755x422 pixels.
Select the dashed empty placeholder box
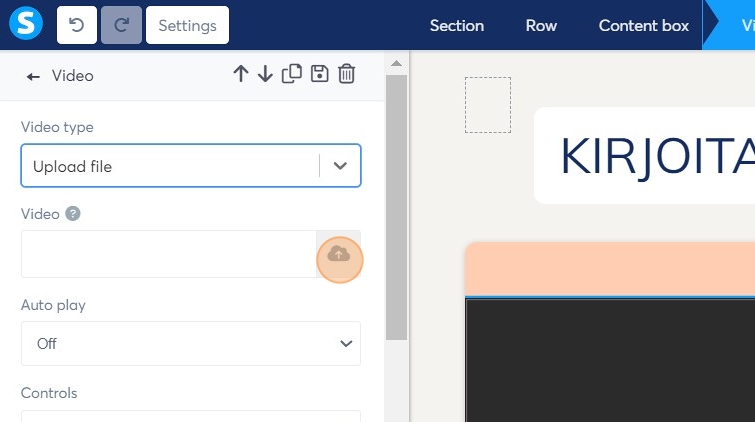pos(488,105)
